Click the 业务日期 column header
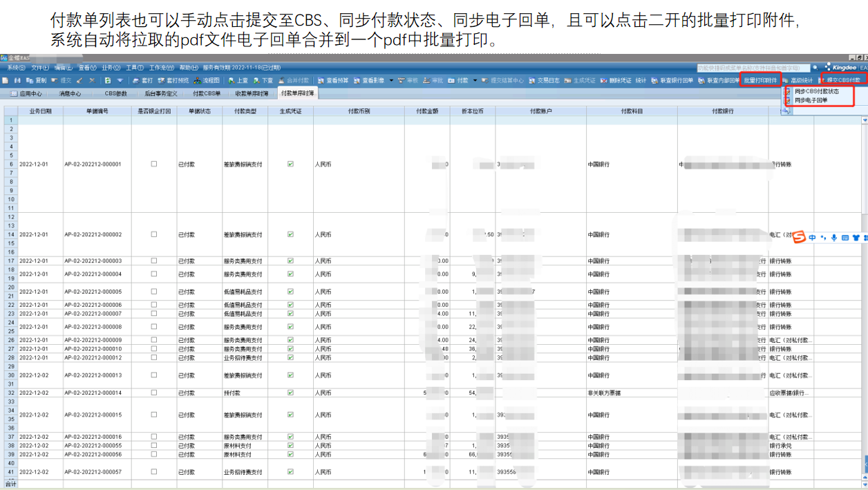 click(40, 111)
